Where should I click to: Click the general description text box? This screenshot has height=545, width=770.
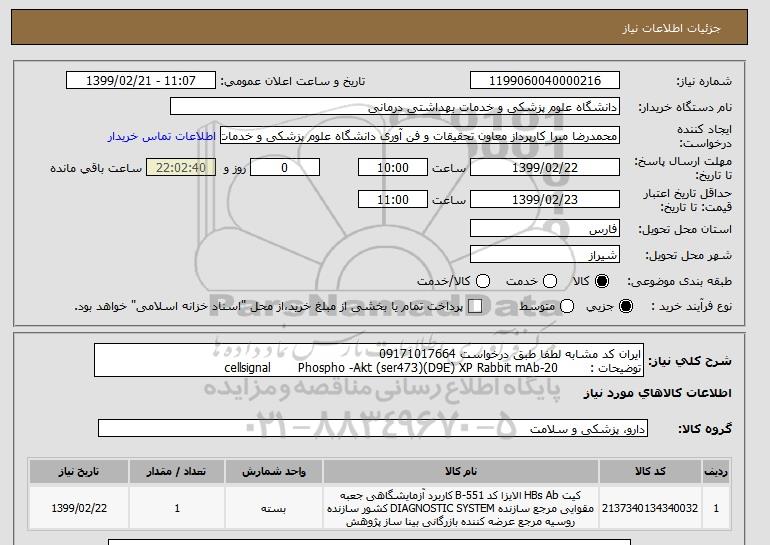(x=369, y=360)
